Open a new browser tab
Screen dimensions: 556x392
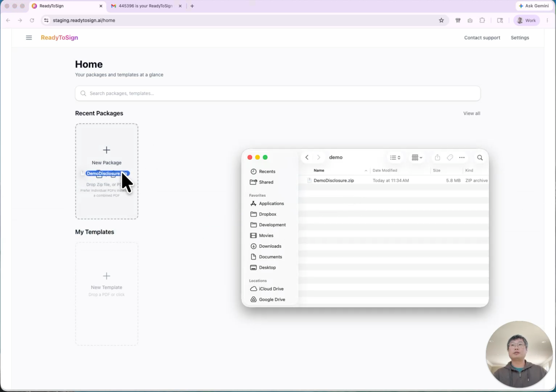pyautogui.click(x=192, y=6)
